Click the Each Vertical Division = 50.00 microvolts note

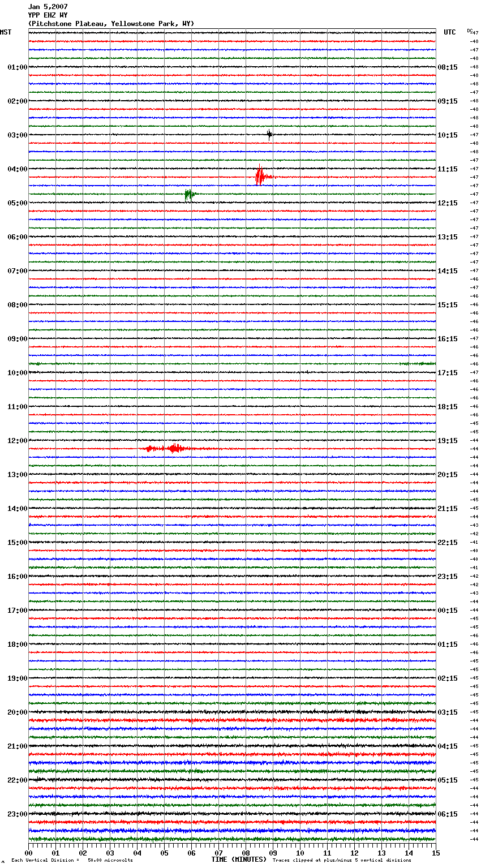pyautogui.click(x=72, y=860)
